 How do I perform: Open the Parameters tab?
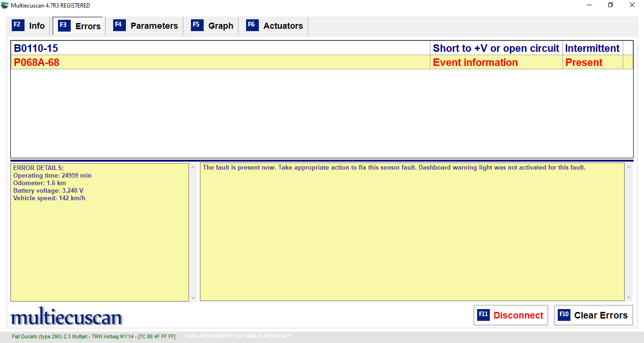[x=146, y=26]
